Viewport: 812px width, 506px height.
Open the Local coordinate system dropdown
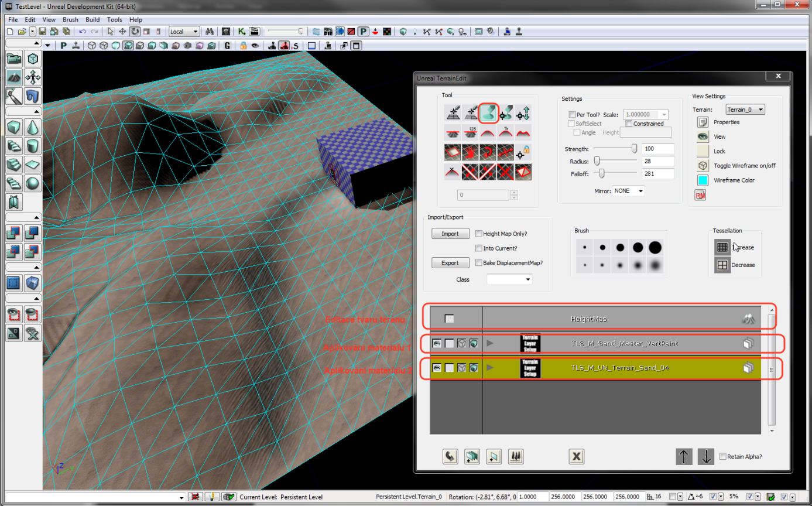(x=184, y=31)
